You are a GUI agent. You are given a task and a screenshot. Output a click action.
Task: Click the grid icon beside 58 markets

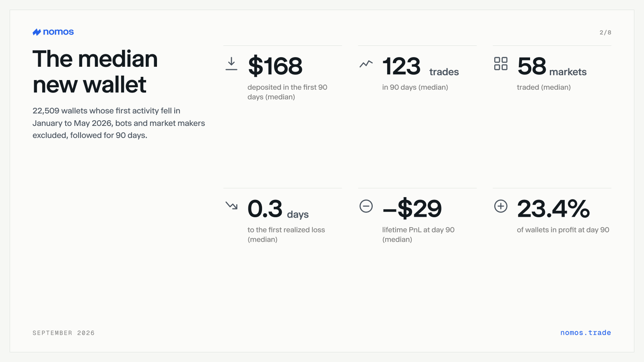point(501,64)
